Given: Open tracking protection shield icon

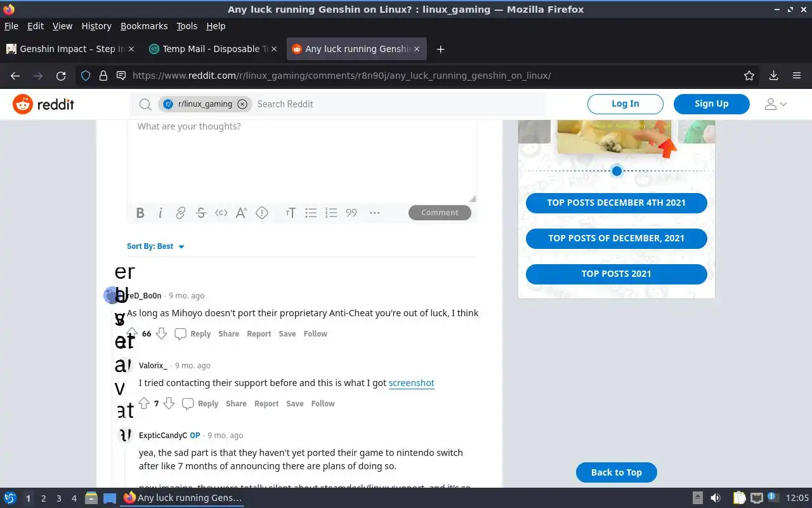Looking at the screenshot, I should (86, 76).
